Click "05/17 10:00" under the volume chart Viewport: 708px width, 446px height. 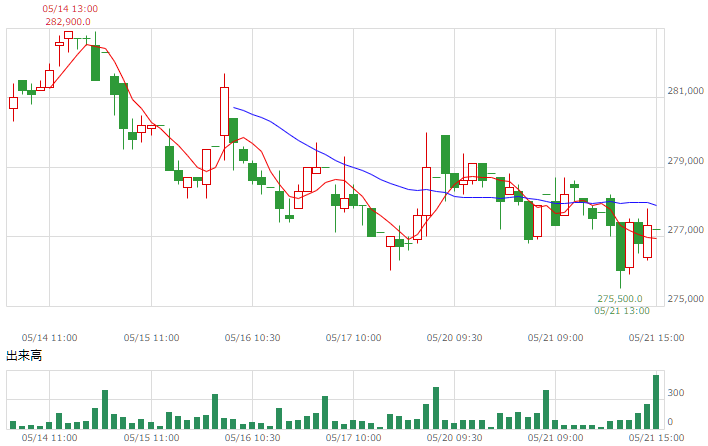pyautogui.click(x=354, y=438)
